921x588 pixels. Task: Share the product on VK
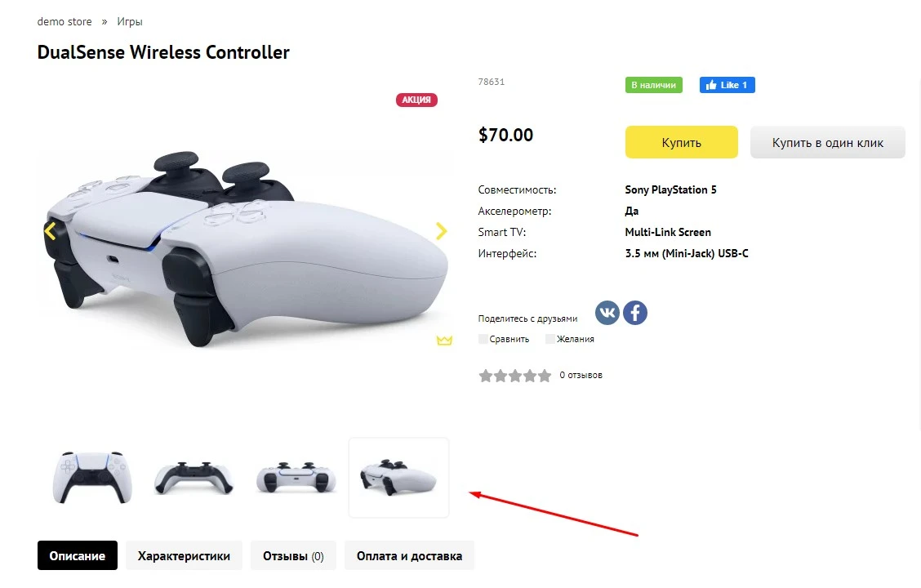[607, 313]
